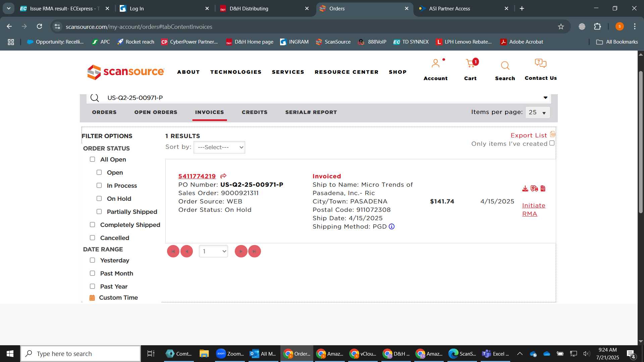This screenshot has height=362, width=644.
Task: Click Export List spreadsheet icon
Action: click(x=553, y=134)
